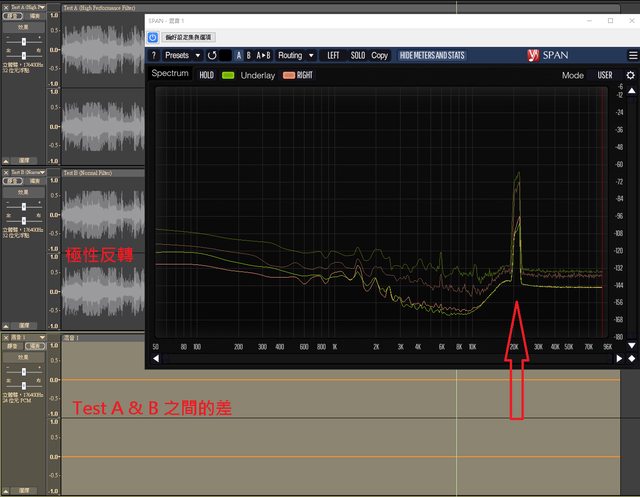Image resolution: width=640 pixels, height=497 pixels.
Task: Click the SPAN power bypass icon
Action: (153, 36)
